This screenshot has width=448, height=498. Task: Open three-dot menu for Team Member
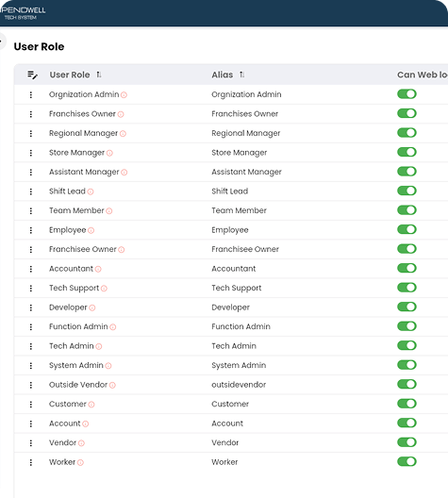coord(31,211)
